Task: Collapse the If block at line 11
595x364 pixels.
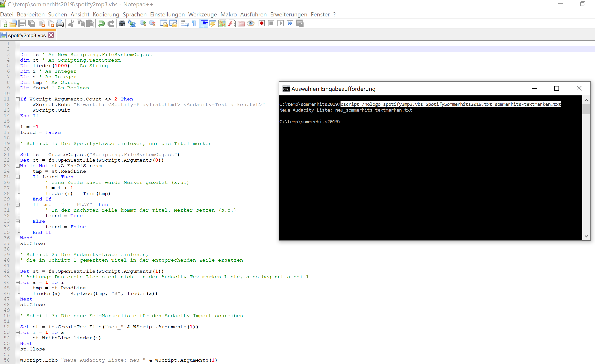Action: click(18, 99)
